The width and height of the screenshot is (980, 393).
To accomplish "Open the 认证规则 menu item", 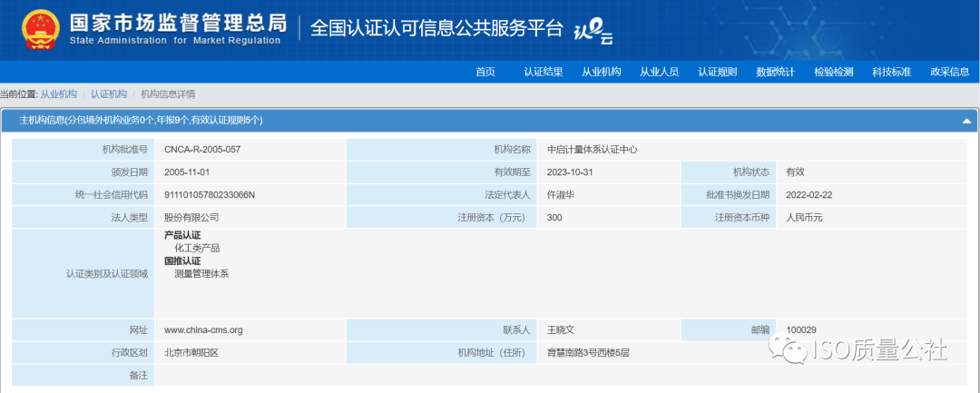I will 718,72.
